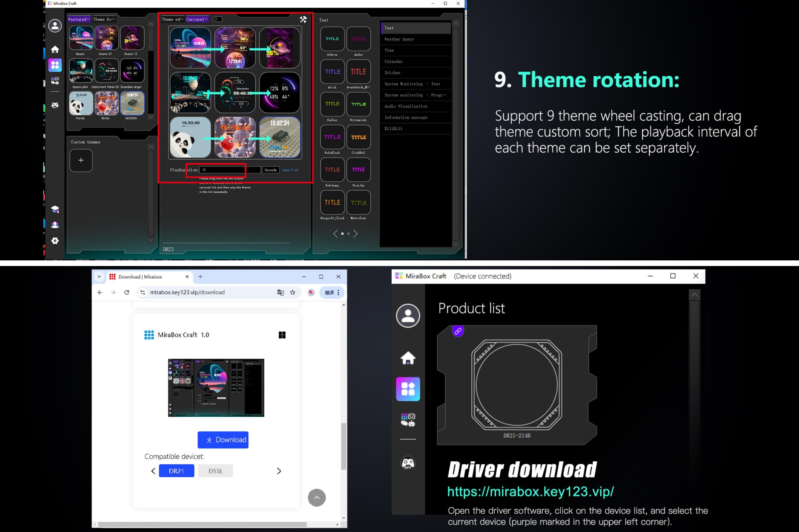The height and width of the screenshot is (532, 799).
Task: Go to next font page arrow
Action: (x=355, y=234)
